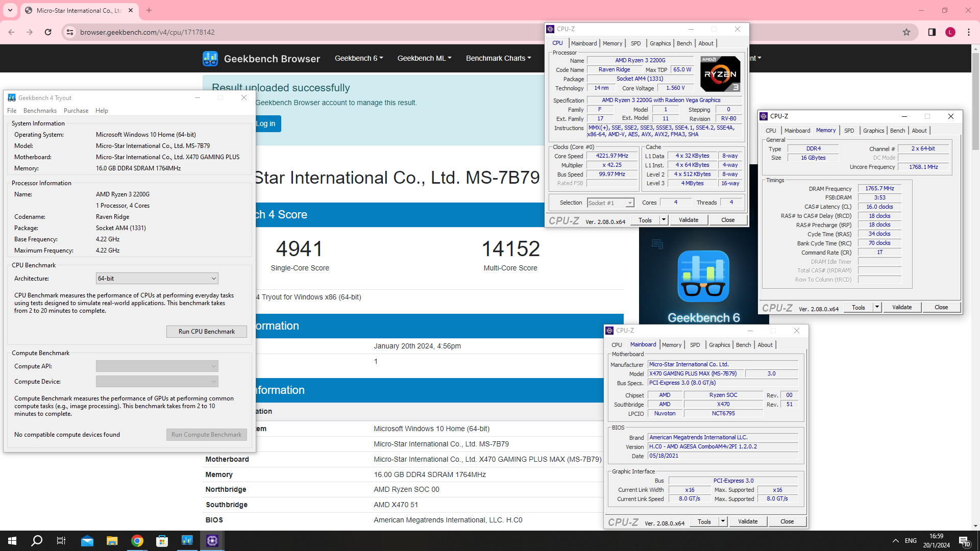Show hidden system tray icons
Screen dimensions: 980x551
click(x=895, y=541)
